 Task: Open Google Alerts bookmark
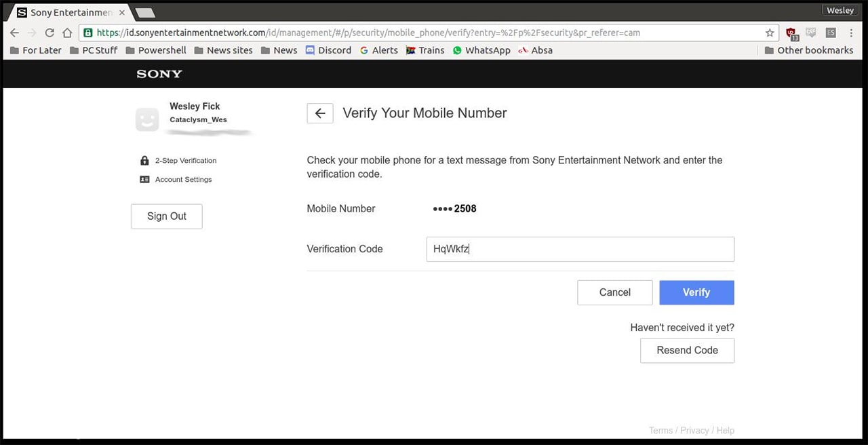click(x=378, y=50)
